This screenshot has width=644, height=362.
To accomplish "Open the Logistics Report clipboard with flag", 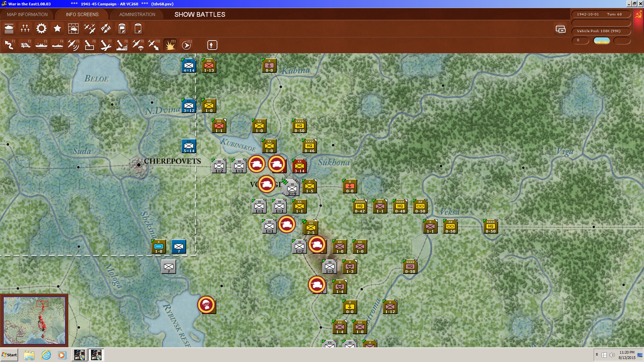I will click(122, 28).
